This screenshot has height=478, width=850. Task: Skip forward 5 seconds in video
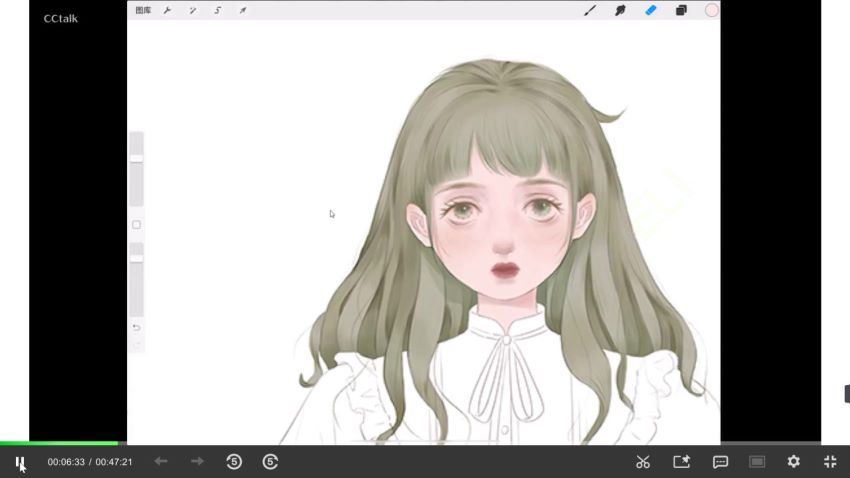(x=271, y=462)
